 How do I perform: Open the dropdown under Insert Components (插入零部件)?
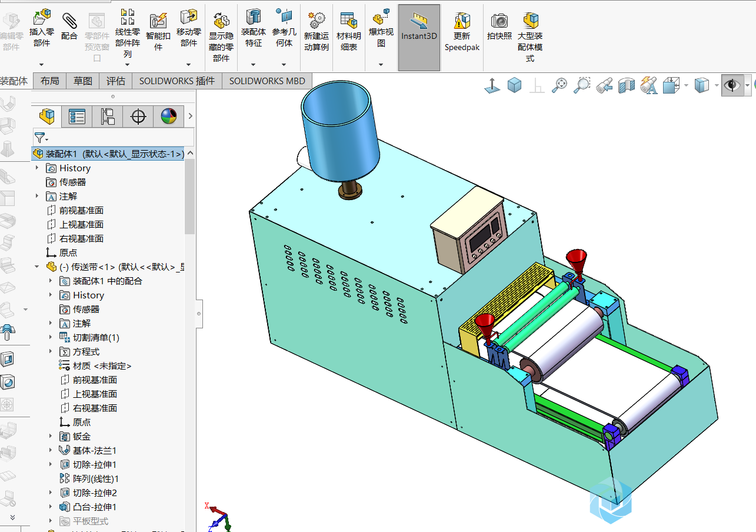point(42,65)
